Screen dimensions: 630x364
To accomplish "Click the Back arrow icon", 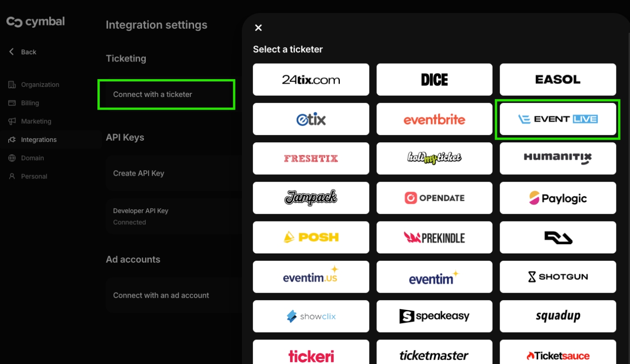I will point(12,51).
